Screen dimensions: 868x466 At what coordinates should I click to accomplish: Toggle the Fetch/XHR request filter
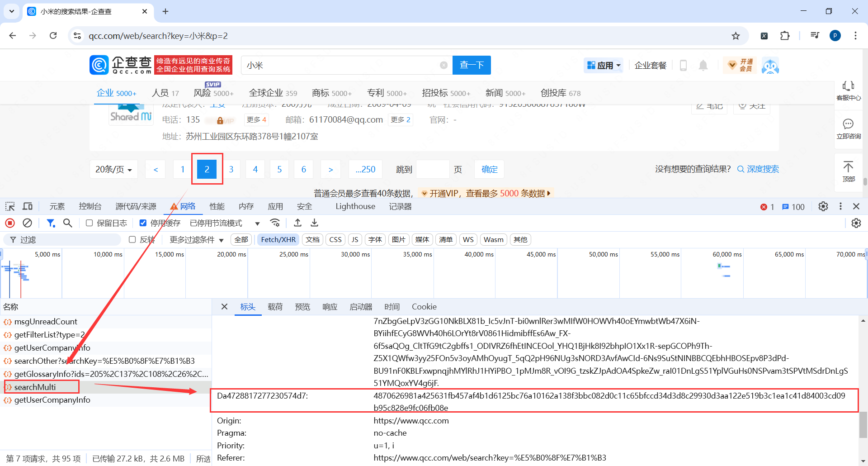tap(278, 240)
